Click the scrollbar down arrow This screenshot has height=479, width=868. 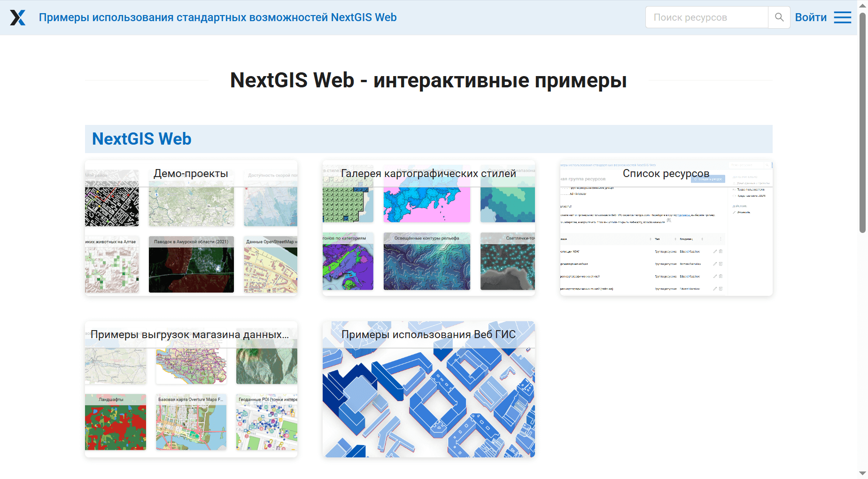862,473
